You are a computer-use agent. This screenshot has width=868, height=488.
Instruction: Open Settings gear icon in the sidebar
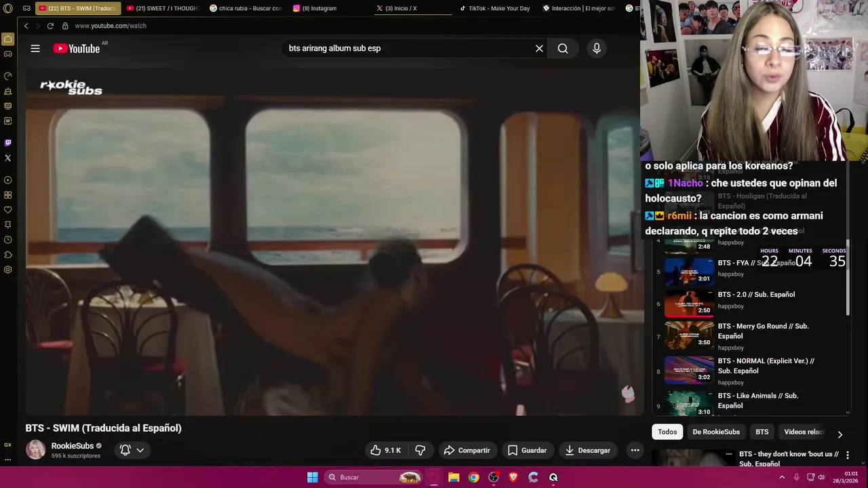[x=8, y=270]
